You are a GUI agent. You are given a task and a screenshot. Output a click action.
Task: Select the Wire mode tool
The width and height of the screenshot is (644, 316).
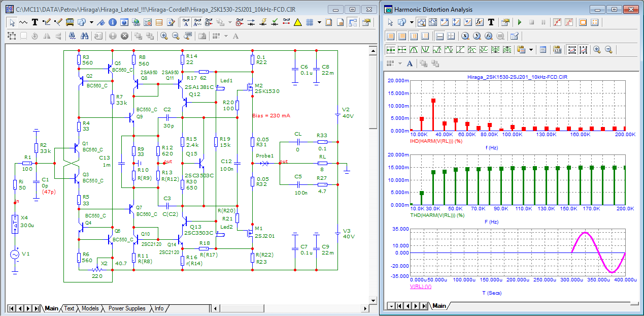point(47,22)
